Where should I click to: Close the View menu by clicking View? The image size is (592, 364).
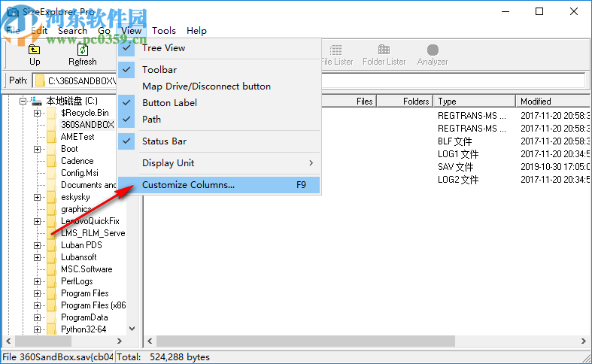click(x=132, y=31)
